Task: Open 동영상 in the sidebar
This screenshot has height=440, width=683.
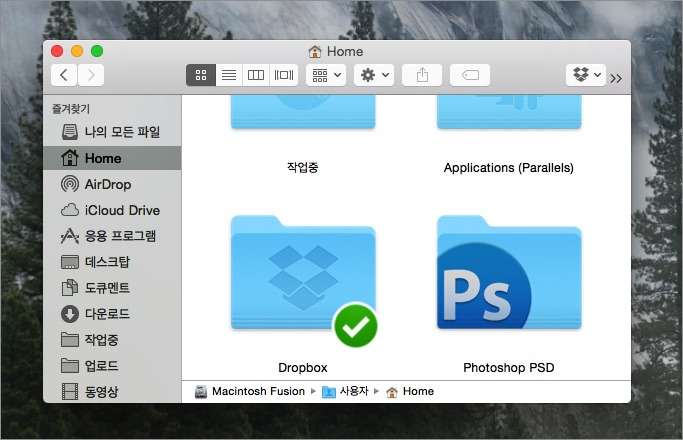Action: point(112,392)
